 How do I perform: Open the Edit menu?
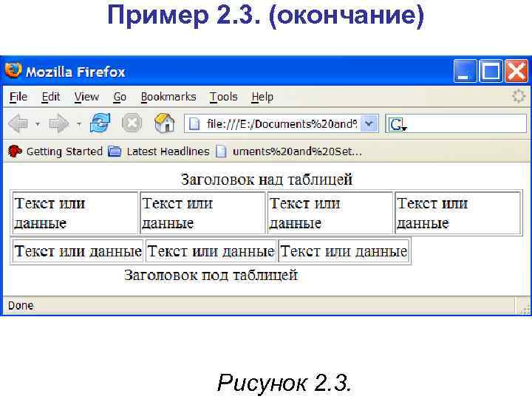(51, 97)
